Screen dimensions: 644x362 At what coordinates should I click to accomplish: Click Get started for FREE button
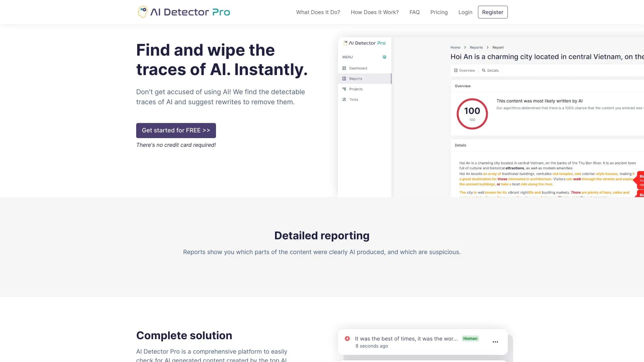click(176, 130)
